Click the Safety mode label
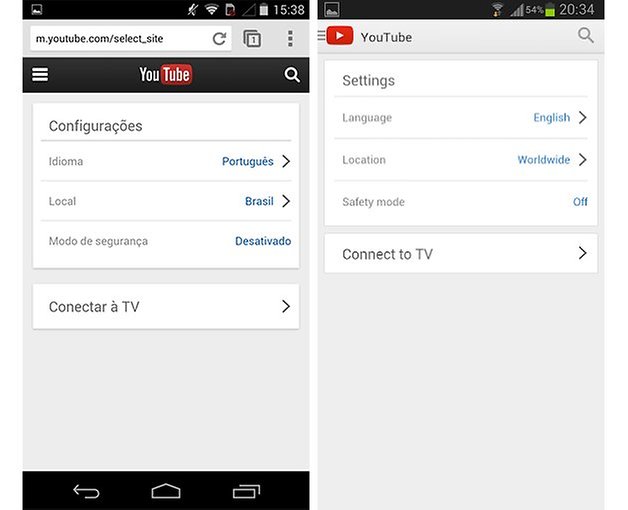This screenshot has height=510, width=628. click(373, 202)
